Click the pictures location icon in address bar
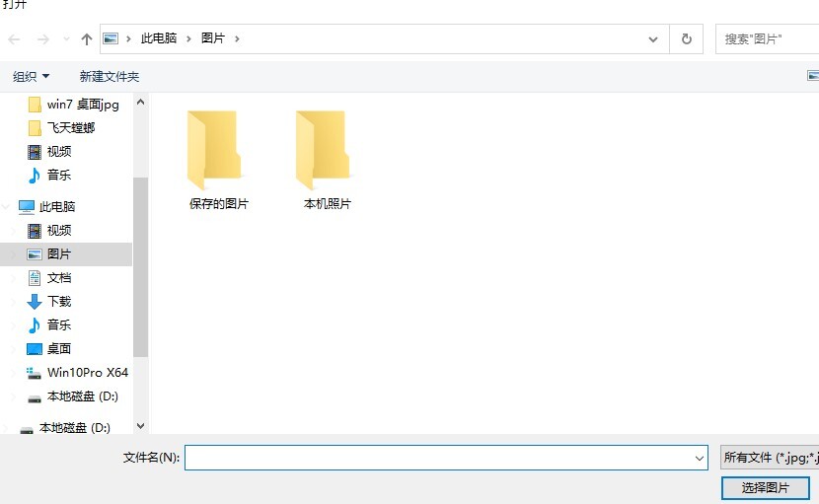Viewport: 819px width, 504px height. [x=111, y=38]
